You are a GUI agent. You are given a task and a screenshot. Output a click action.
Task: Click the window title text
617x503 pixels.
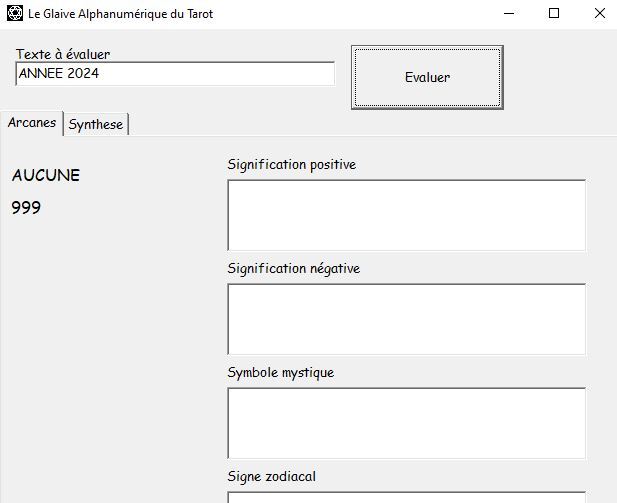(x=120, y=14)
